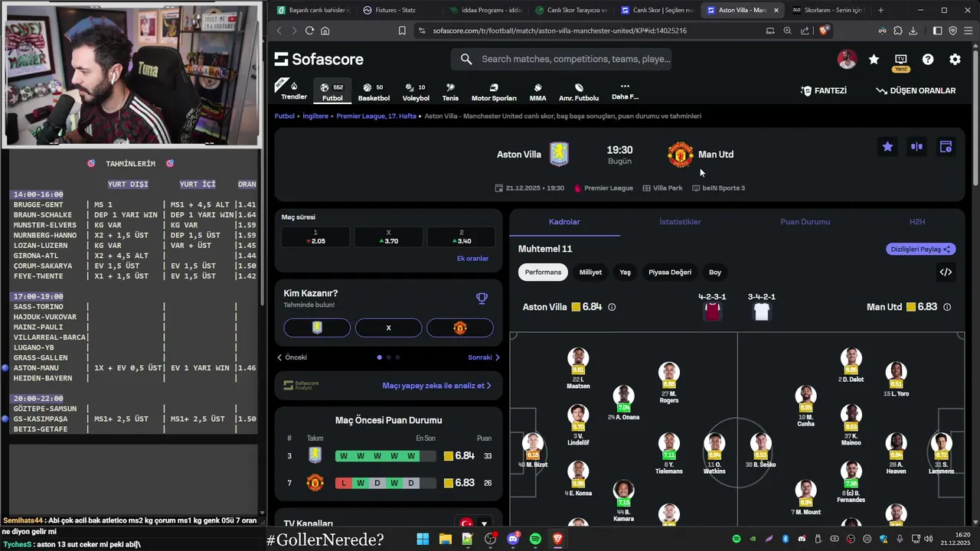Click the browser address bar URL
This screenshot has width=980, height=551.
coord(560,31)
